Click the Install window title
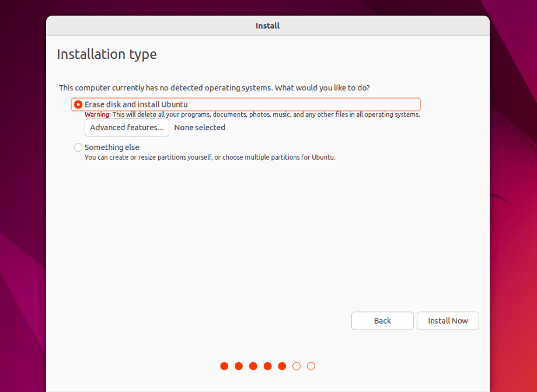537x392 pixels. pyautogui.click(x=267, y=26)
